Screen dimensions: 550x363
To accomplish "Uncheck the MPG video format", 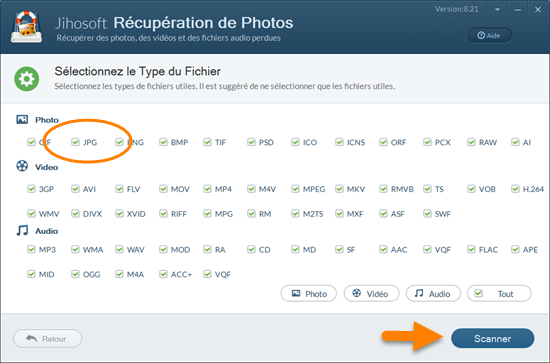I will coord(208,214).
